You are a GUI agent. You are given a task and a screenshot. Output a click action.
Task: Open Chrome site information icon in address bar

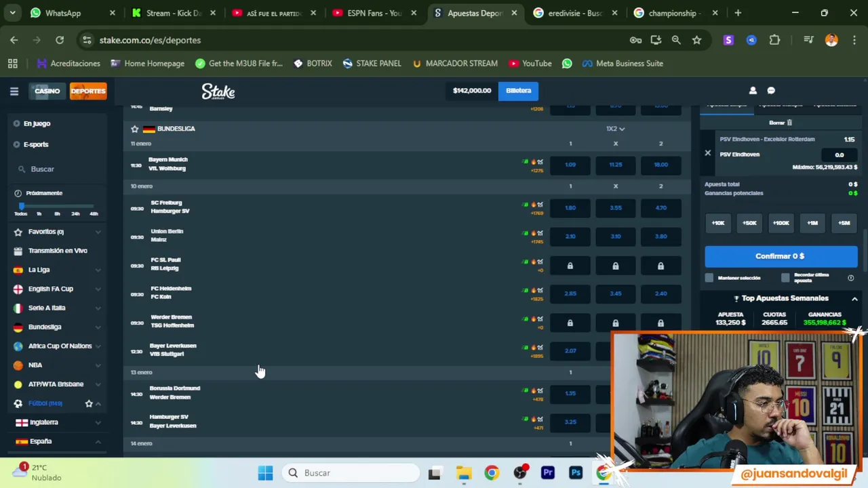[x=87, y=40]
